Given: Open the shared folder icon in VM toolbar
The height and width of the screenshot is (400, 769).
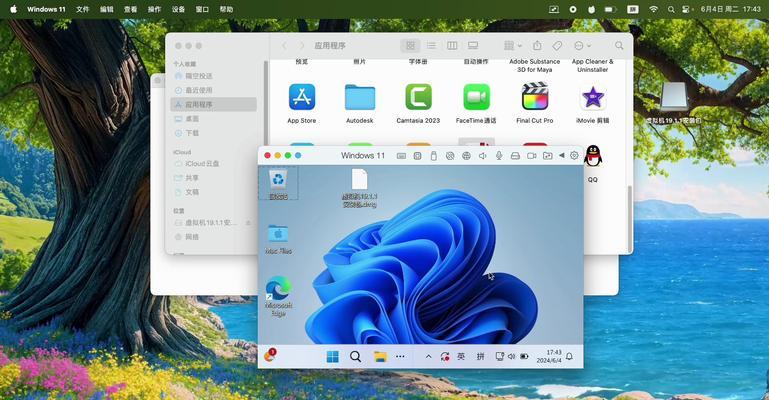Looking at the screenshot, I should [x=547, y=156].
